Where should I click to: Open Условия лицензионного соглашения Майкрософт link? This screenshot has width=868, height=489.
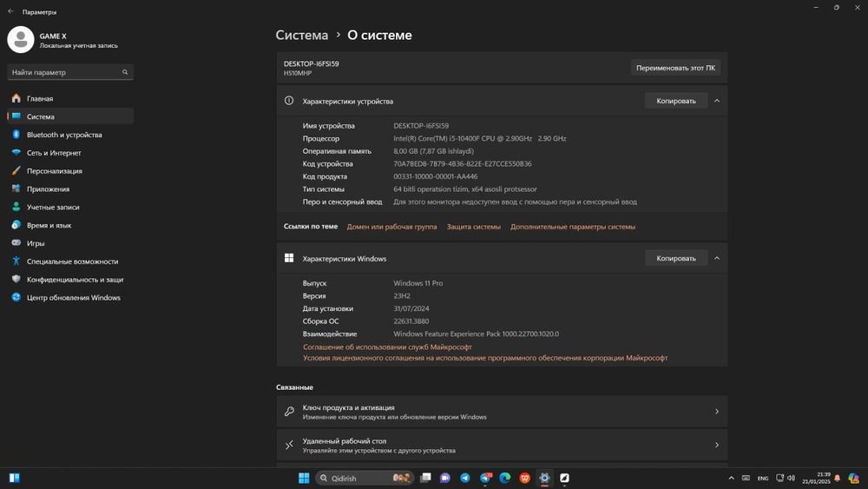pyautogui.click(x=485, y=358)
